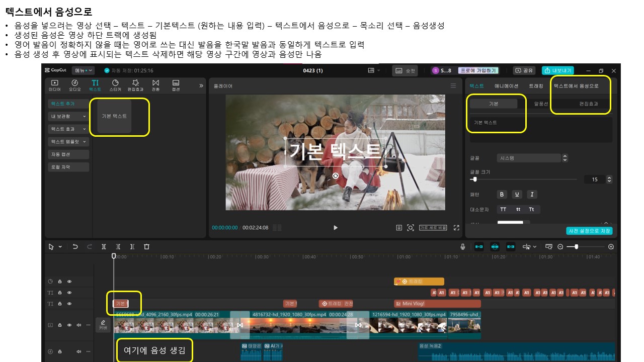This screenshot has height=362, width=644.
Task: Select the 기본 텍스트 thumbnail
Action: 114,116
